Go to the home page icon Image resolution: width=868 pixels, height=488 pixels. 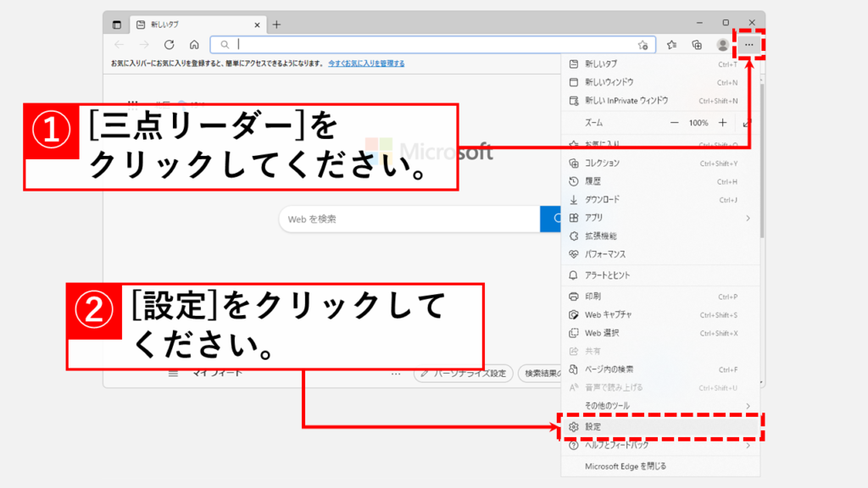tap(194, 45)
